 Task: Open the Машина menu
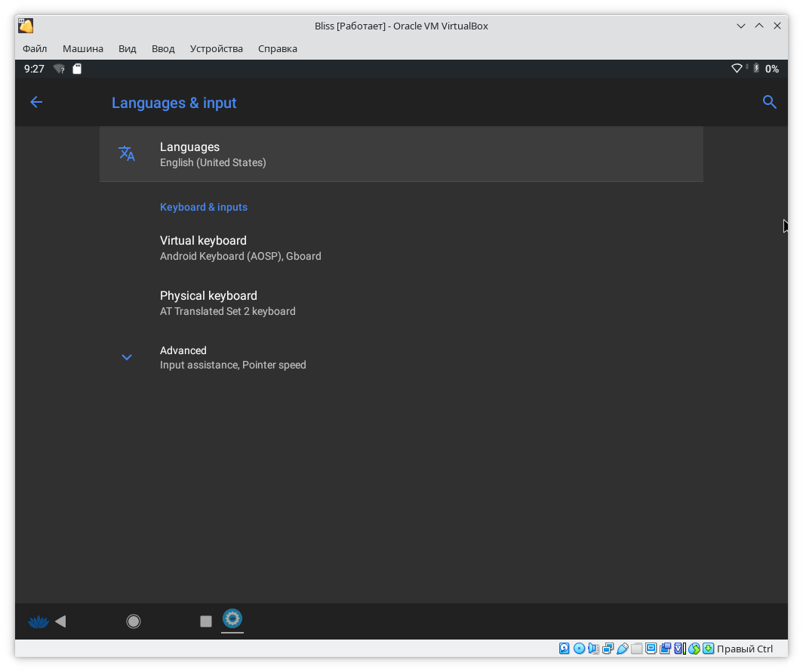pos(83,48)
